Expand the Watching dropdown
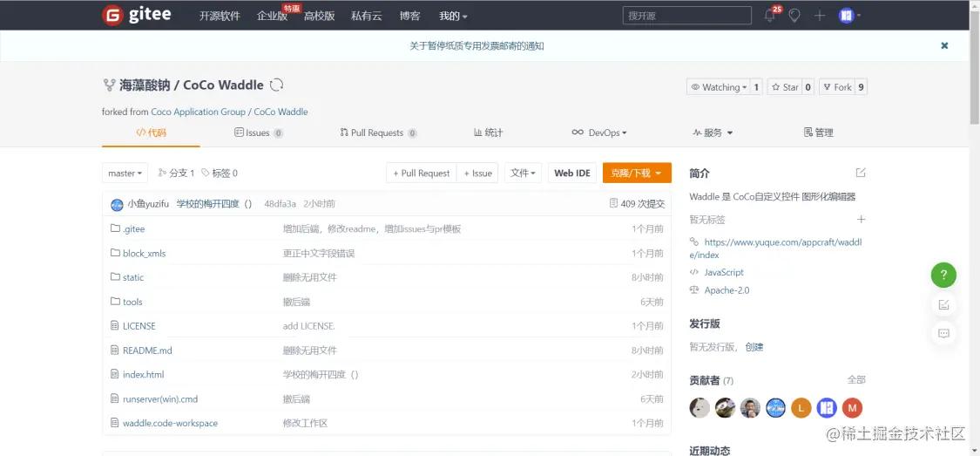 click(x=718, y=87)
